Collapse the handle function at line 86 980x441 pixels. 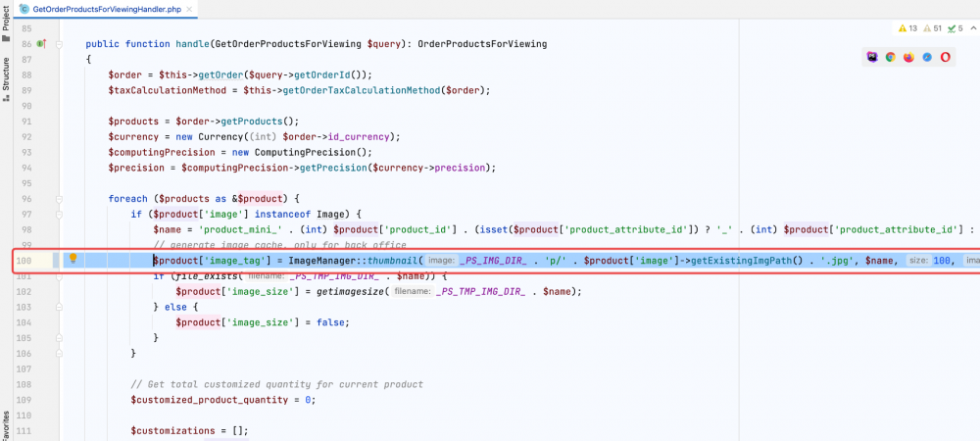59,44
